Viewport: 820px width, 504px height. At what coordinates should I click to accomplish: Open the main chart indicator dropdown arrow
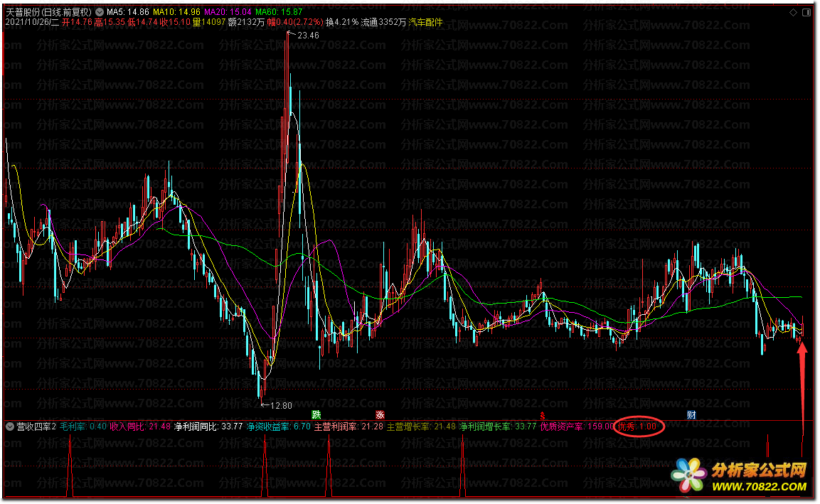(x=100, y=12)
